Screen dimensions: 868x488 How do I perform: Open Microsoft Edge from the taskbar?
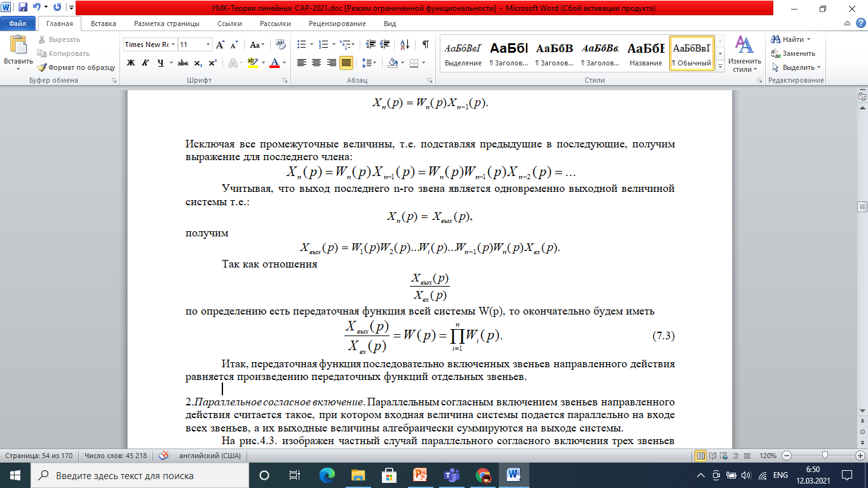tap(327, 475)
